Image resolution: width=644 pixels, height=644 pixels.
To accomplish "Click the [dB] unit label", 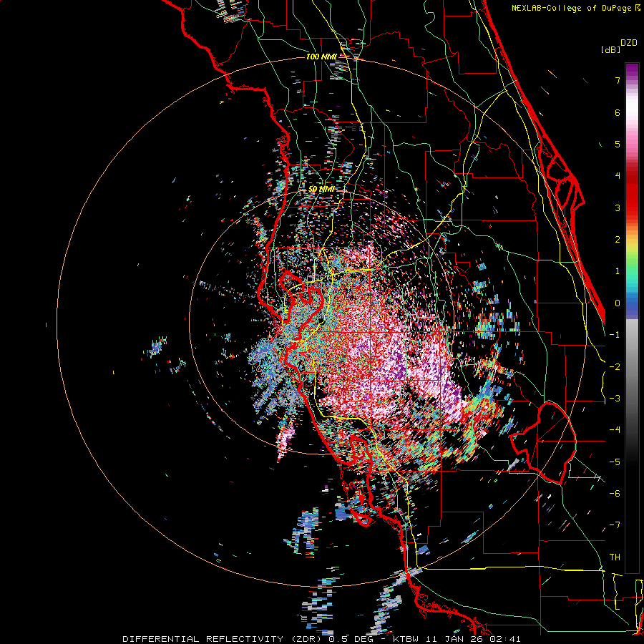I will click(610, 49).
